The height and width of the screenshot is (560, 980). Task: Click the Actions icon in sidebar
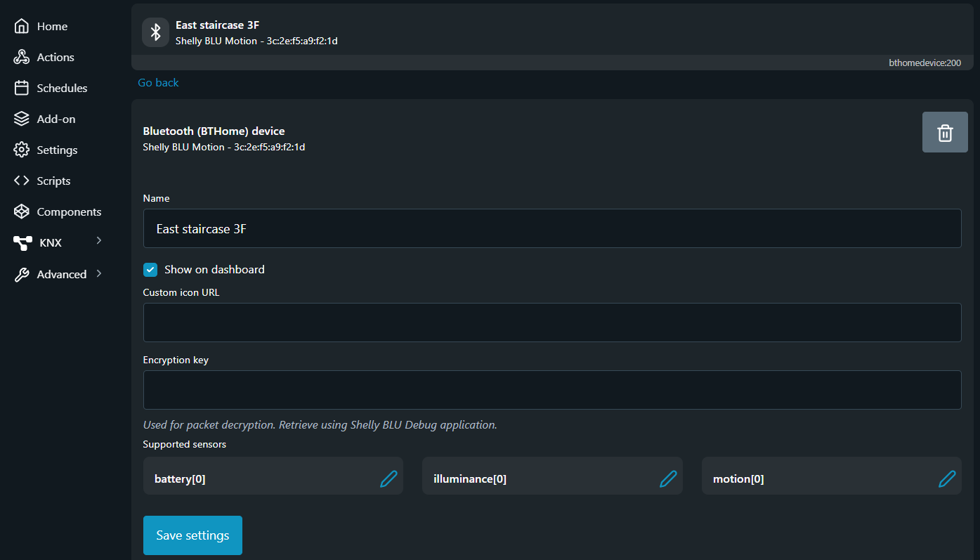[22, 58]
